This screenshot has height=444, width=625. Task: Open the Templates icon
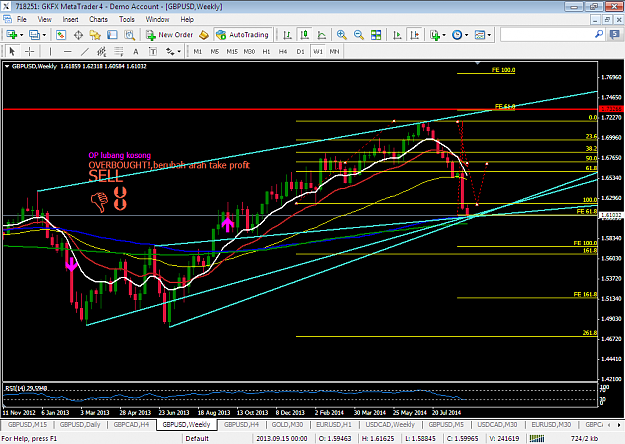(480, 35)
